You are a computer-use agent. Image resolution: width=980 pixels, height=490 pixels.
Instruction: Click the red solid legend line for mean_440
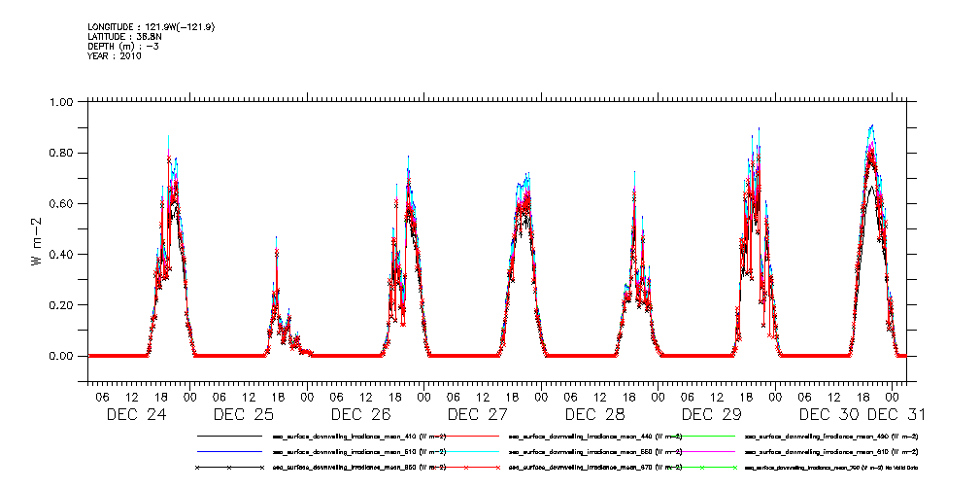(465, 436)
